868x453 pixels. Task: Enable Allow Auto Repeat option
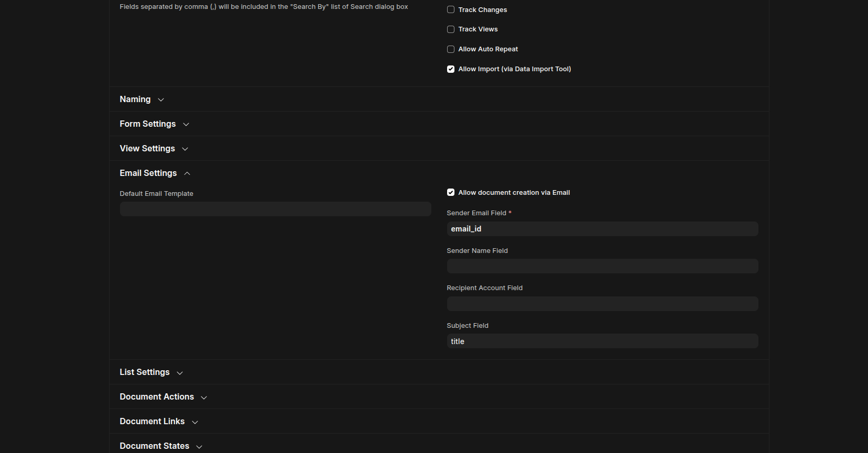coord(451,49)
